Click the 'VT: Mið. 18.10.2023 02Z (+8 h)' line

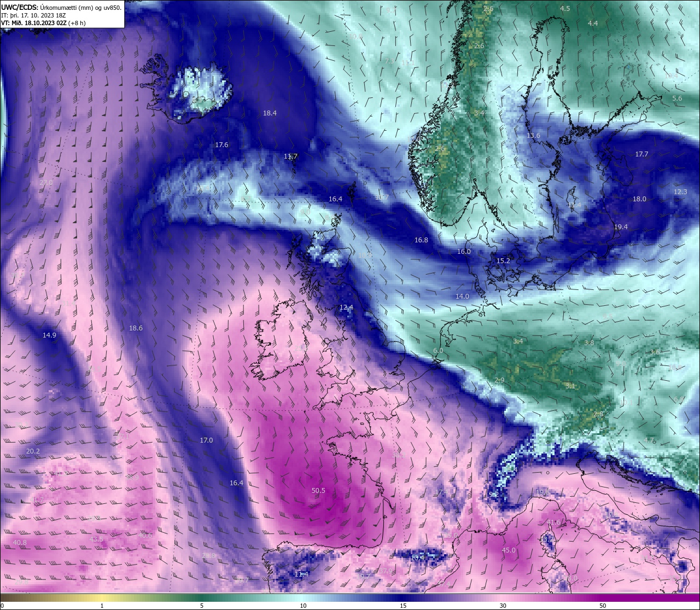pyautogui.click(x=43, y=23)
